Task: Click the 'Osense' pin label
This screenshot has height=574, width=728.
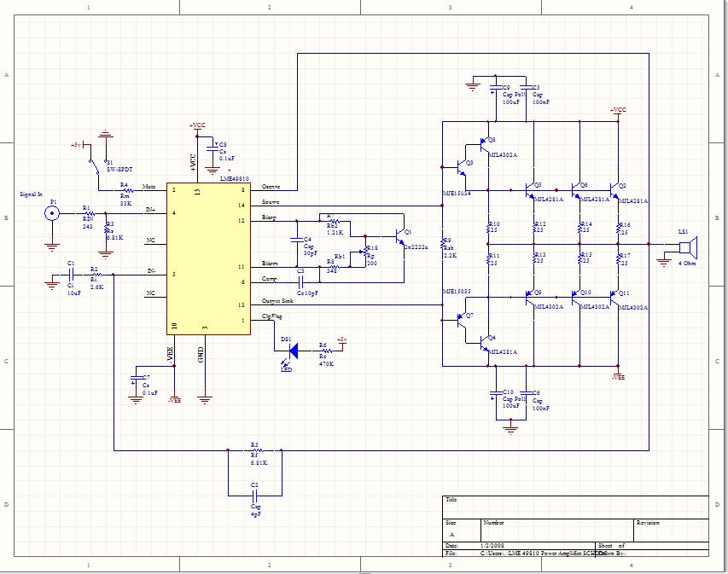Action: coord(271,187)
